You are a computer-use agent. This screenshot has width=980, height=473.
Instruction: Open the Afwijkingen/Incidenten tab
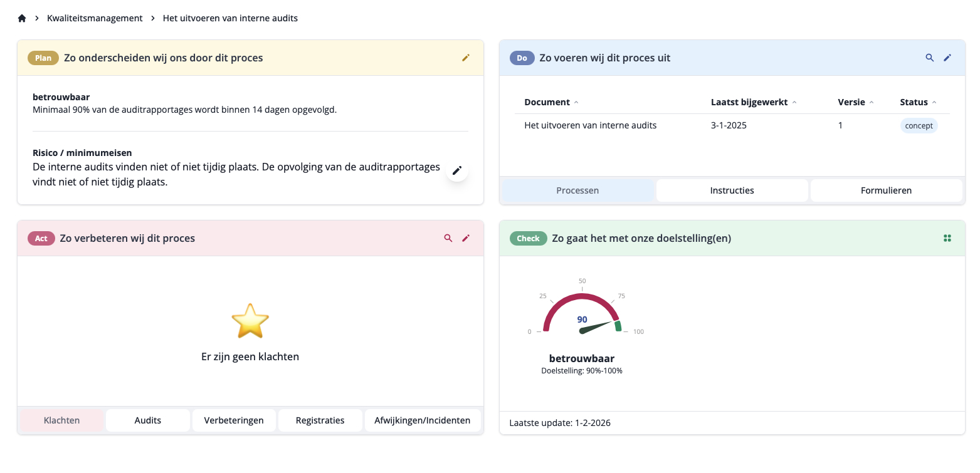tap(423, 420)
